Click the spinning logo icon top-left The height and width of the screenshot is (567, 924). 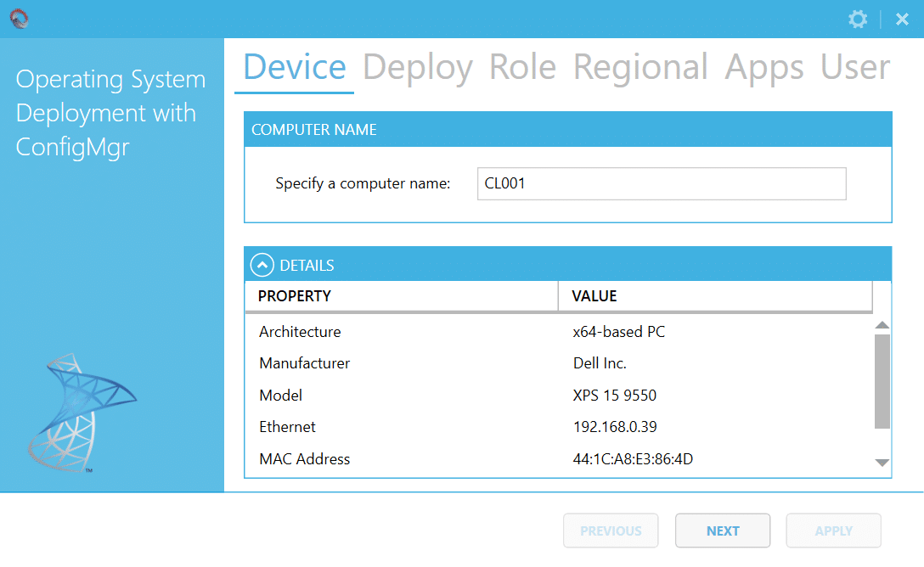(x=19, y=18)
